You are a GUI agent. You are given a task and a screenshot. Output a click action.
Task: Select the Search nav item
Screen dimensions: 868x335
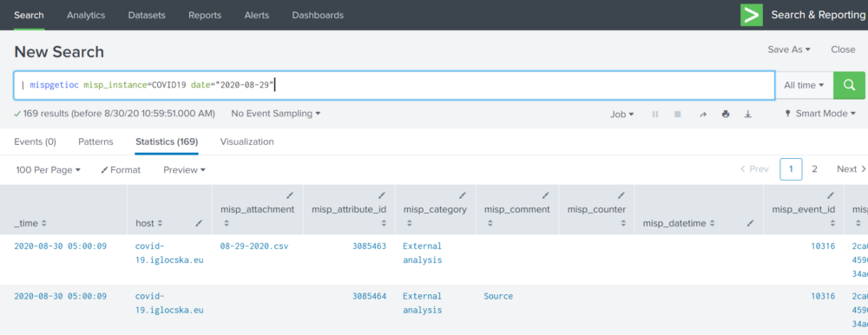(30, 16)
